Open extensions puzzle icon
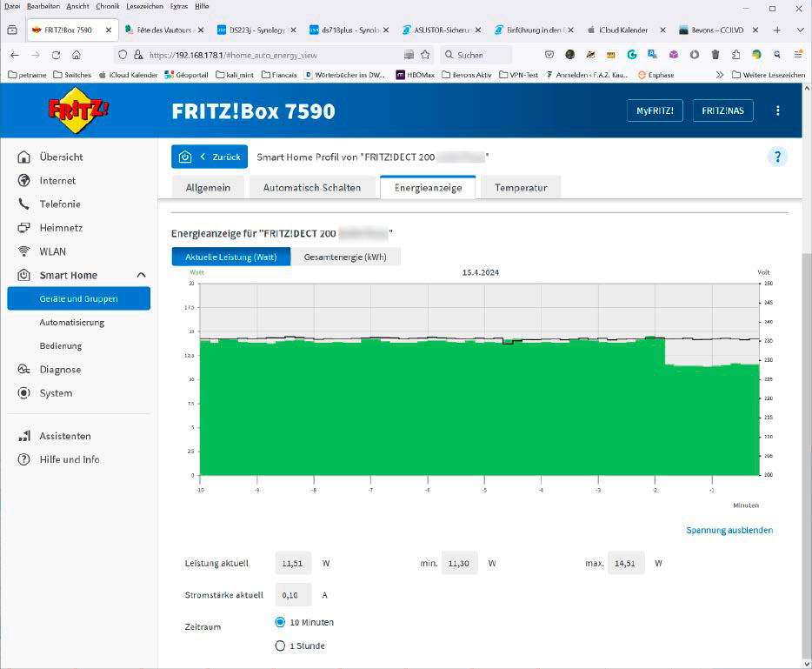Viewport: 812px width, 669px height. coord(735,55)
